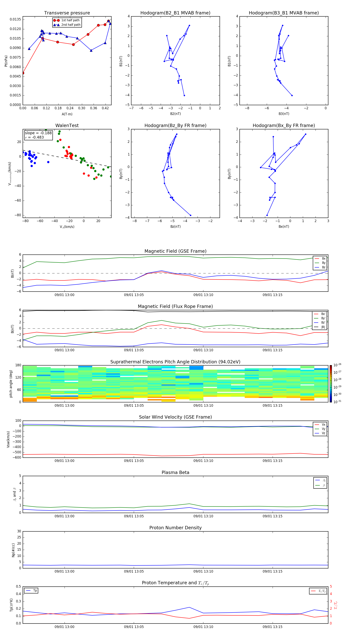
Task: Click the Vz legend entry in velocity plot
Action: pos(320,433)
